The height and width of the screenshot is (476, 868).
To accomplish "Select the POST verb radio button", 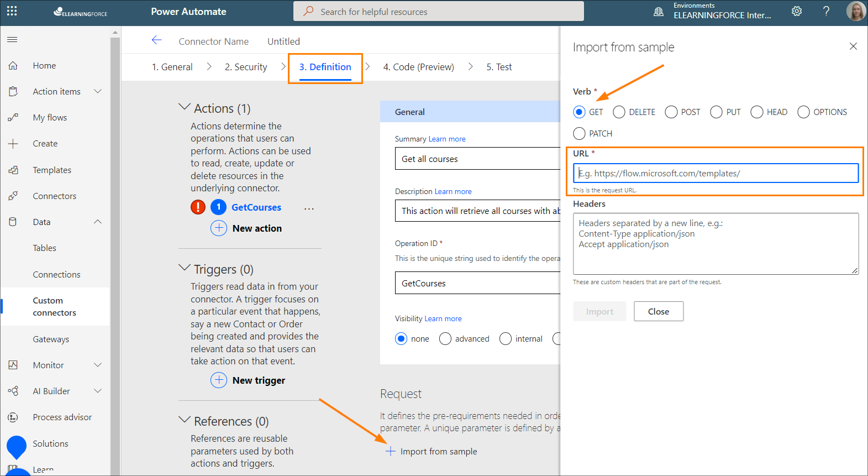I will [671, 112].
